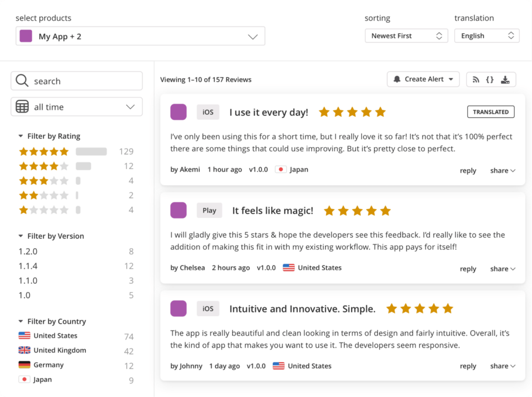Click reply on Johnny's review
Screen dimensions: 532x397
point(468,366)
